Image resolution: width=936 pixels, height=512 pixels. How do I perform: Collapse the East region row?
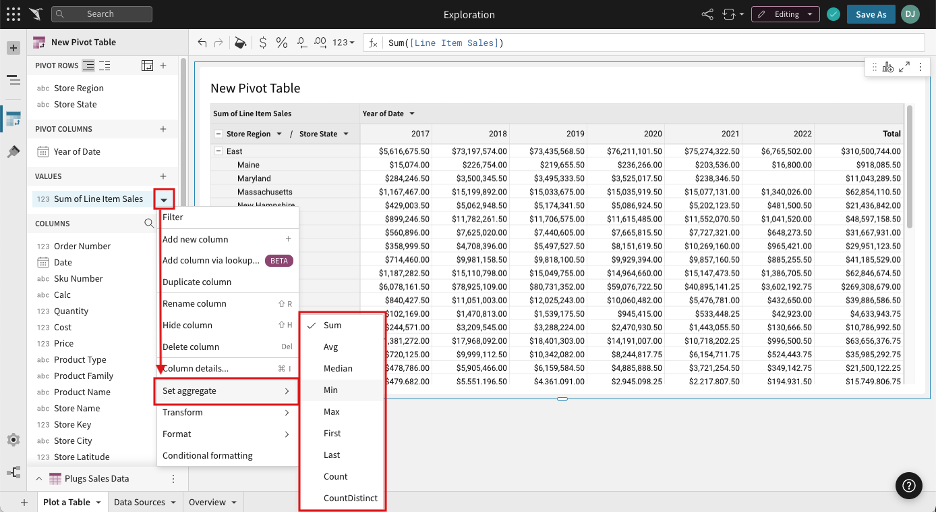pos(218,151)
